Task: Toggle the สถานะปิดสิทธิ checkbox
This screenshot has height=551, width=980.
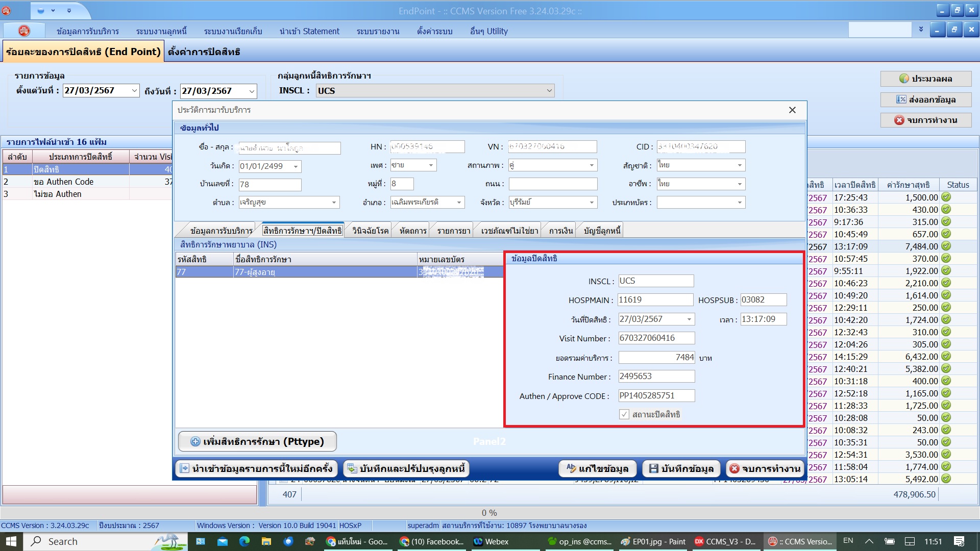Action: tap(624, 414)
